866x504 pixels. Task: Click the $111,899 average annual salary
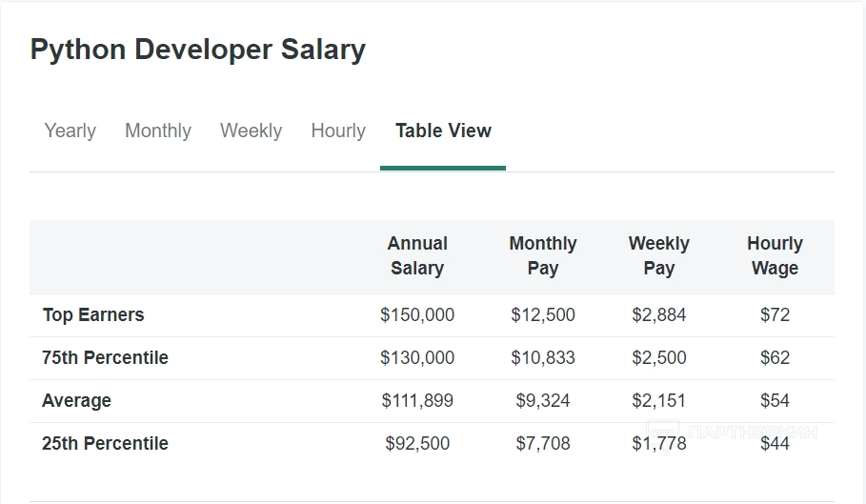coord(417,400)
